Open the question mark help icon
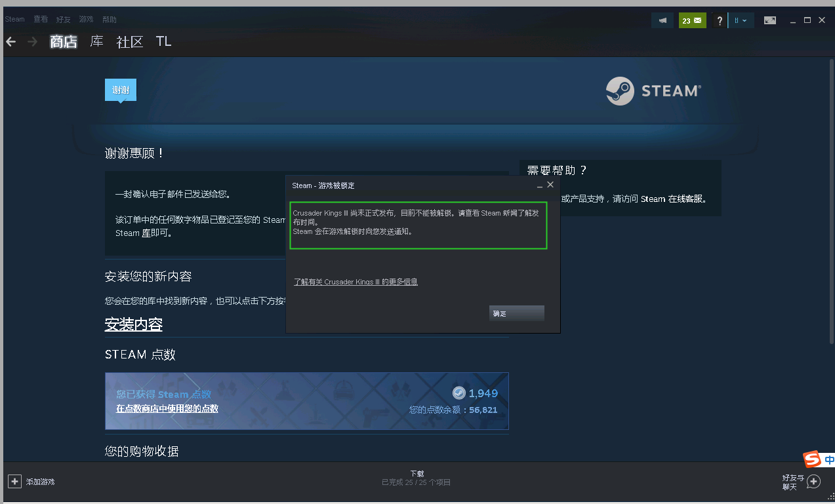835x504 pixels. (720, 20)
